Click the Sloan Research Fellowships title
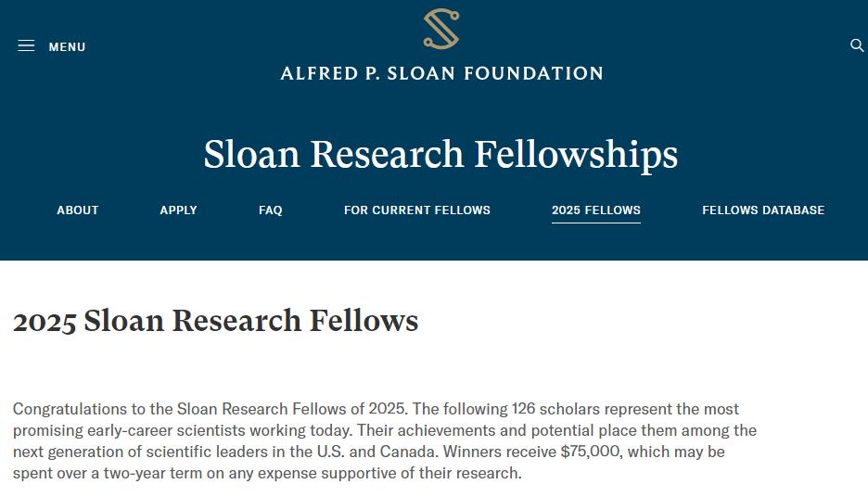 point(440,155)
